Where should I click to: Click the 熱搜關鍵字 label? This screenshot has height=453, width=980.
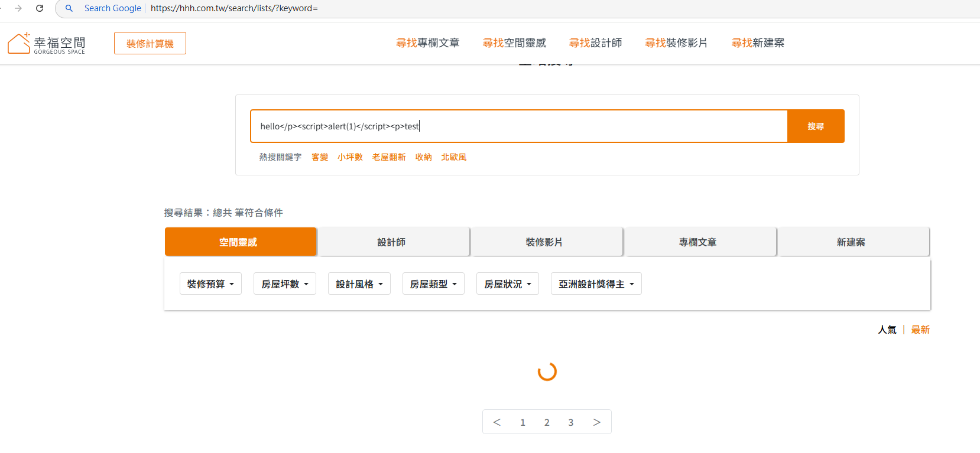click(280, 157)
